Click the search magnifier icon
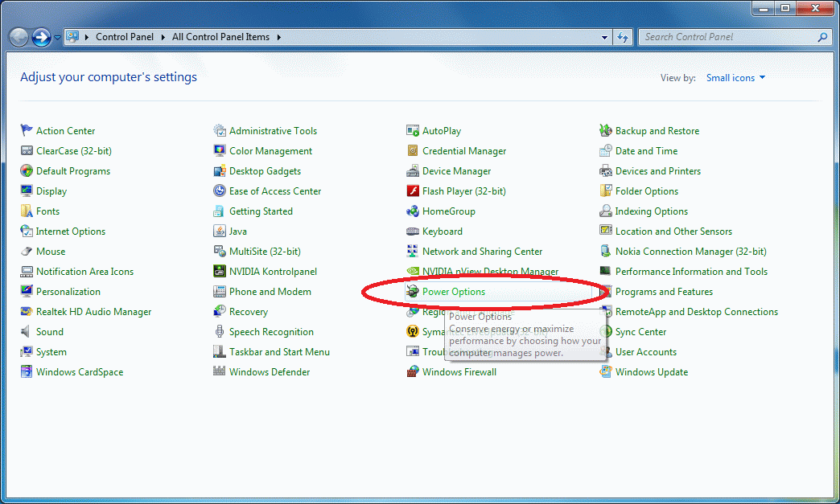 coord(823,37)
